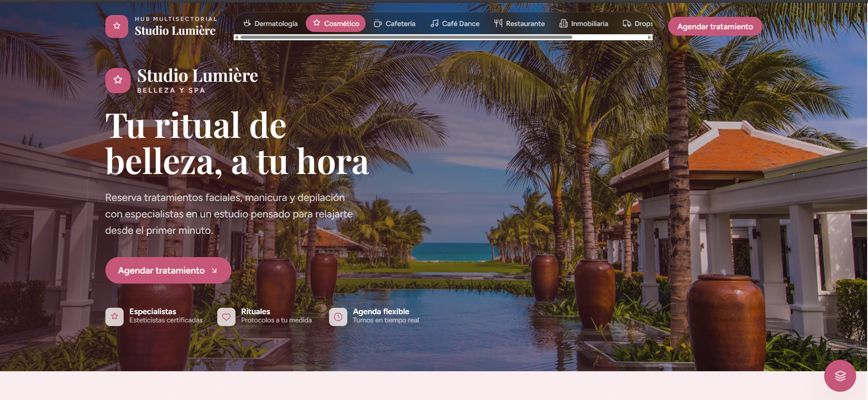This screenshot has width=868, height=400.
Task: Click the 'HUB MULTISECTORIAL' header caption
Action: coord(176,19)
